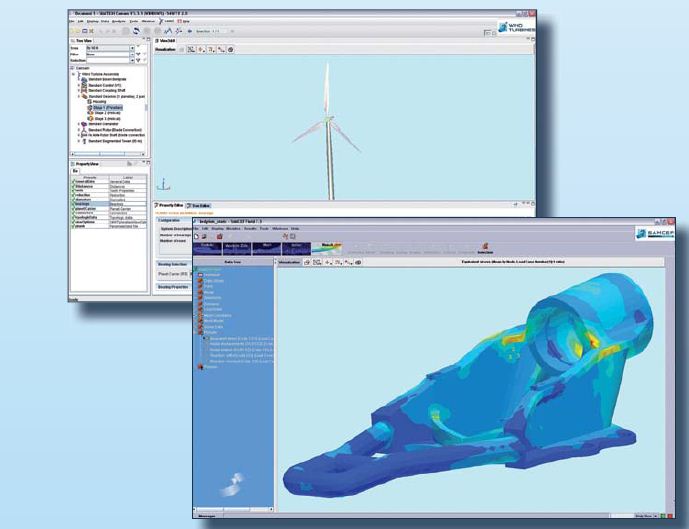Click the last round icon in View3D toolbar
Image resolution: width=689 pixels, height=529 pixels.
pos(231,48)
